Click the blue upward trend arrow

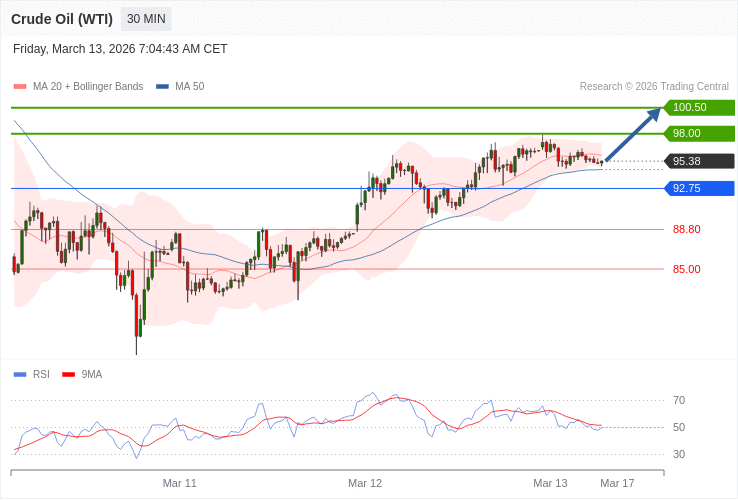coord(633,134)
